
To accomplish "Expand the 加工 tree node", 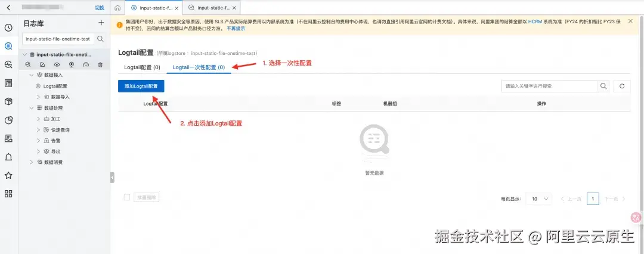I will point(39,119).
